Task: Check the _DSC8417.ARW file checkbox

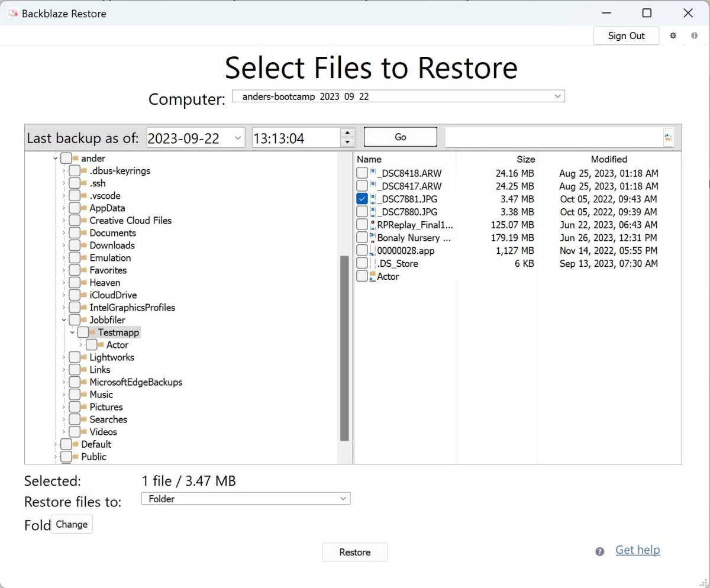Action: point(362,186)
